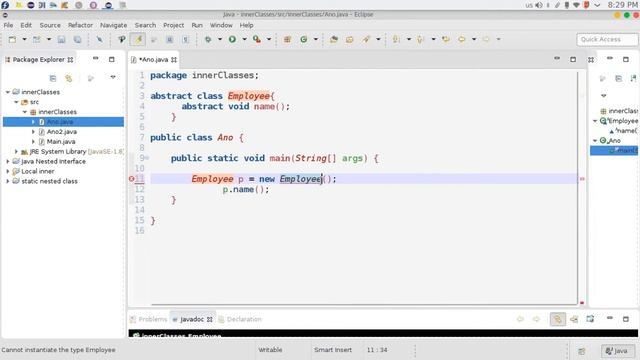640x360 pixels.
Task: Click the New Java Class icon
Action: pyautogui.click(x=304, y=39)
